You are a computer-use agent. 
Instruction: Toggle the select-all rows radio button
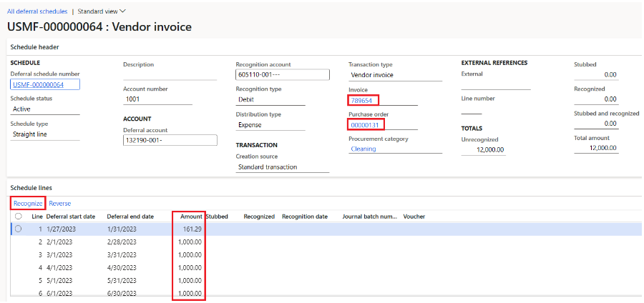(18, 217)
